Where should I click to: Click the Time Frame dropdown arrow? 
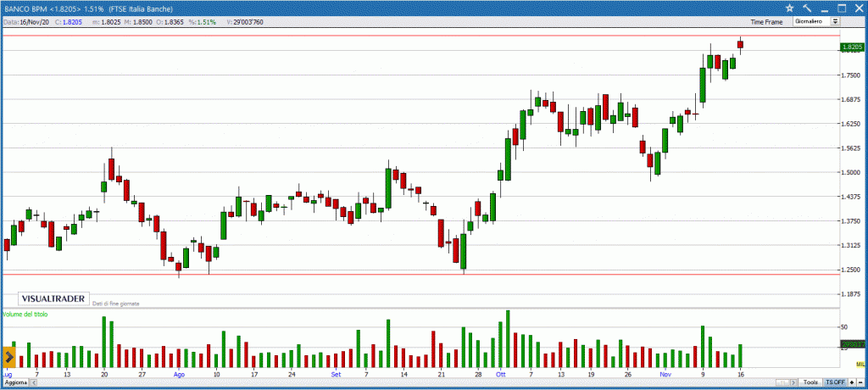pos(835,21)
